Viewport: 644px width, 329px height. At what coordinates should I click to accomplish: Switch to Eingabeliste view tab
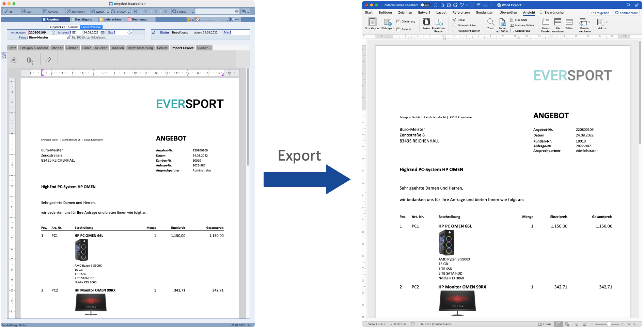point(58,27)
